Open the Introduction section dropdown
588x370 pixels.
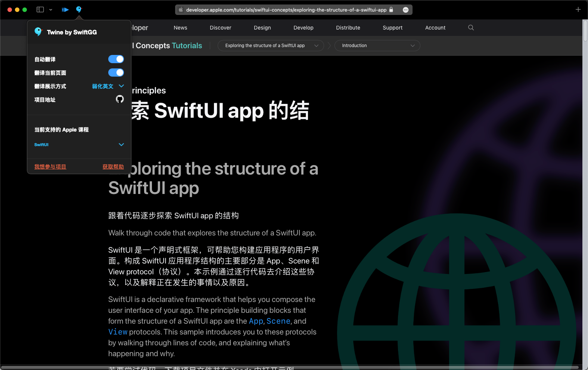coord(377,46)
